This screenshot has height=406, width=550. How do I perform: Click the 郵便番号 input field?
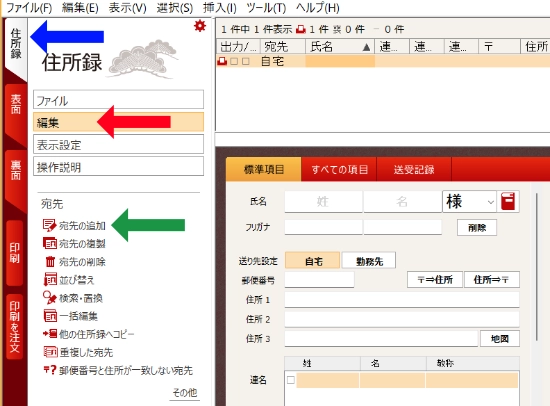pos(319,280)
